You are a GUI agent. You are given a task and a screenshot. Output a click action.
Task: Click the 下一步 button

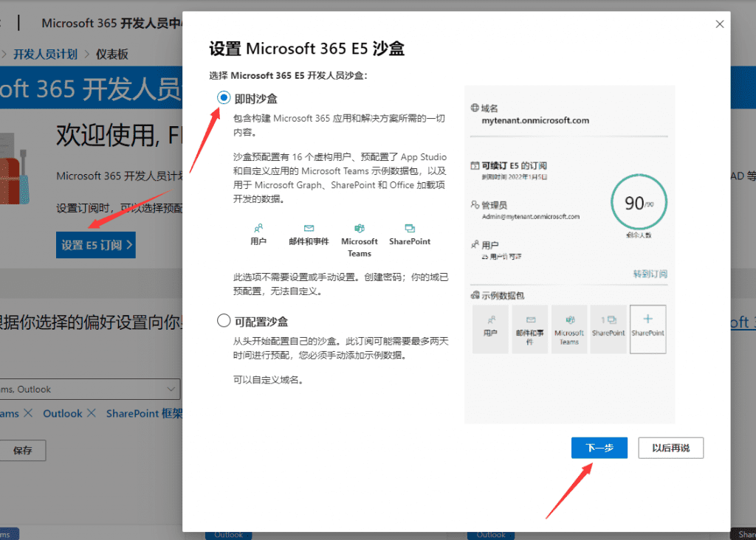click(599, 448)
